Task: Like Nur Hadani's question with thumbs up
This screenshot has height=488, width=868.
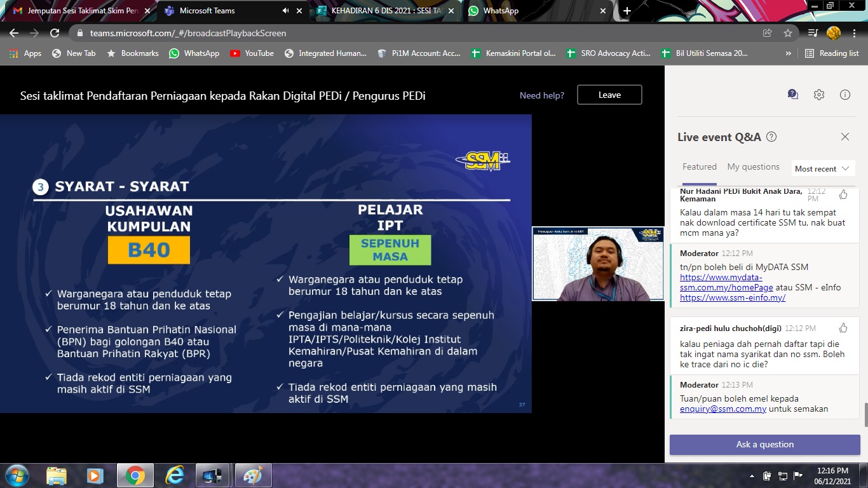Action: pyautogui.click(x=843, y=194)
